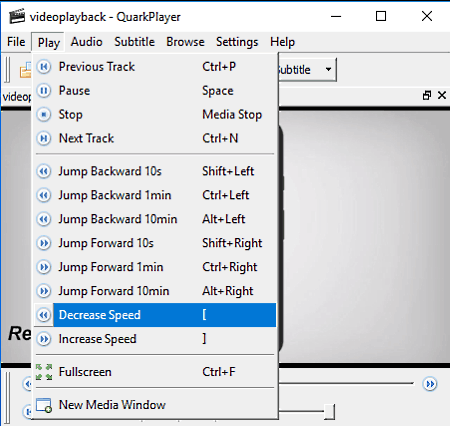This screenshot has height=426, width=450.
Task: Float the video dock panel
Action: click(427, 96)
